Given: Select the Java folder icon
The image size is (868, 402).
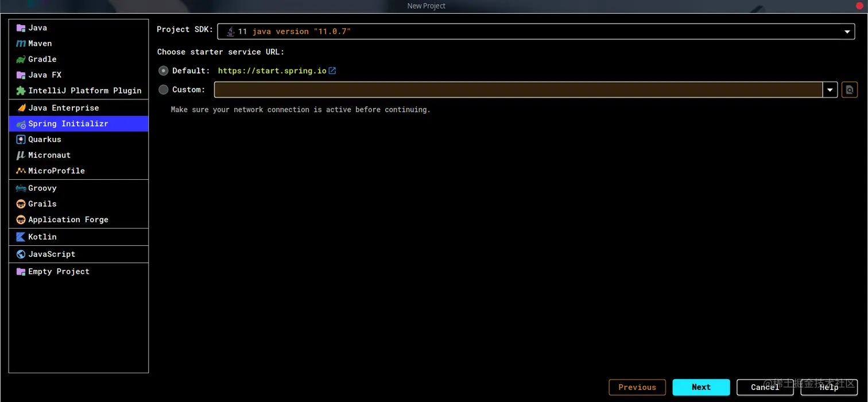Looking at the screenshot, I should point(21,28).
